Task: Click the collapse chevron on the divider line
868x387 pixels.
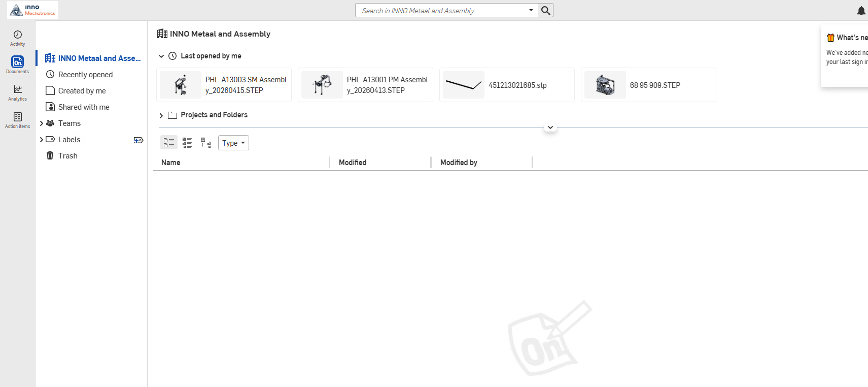Action: coord(550,127)
